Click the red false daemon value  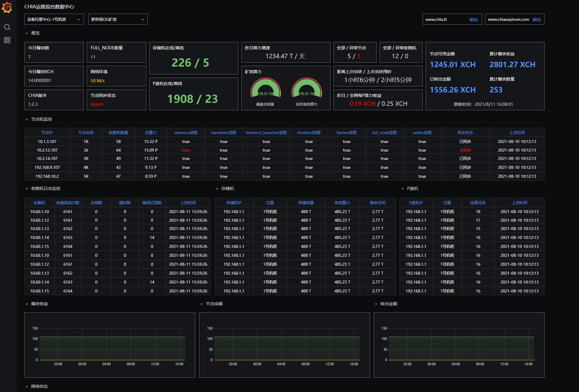click(186, 150)
